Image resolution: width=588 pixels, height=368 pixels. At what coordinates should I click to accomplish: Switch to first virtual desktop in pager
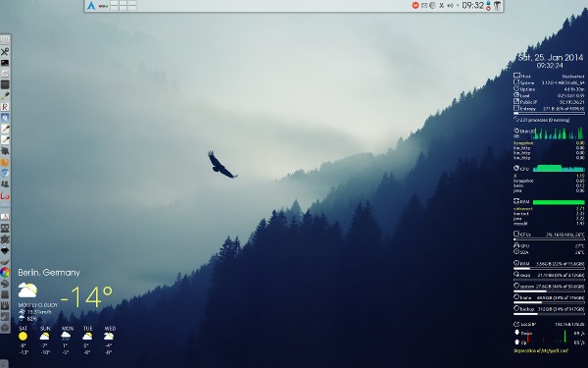(x=115, y=3)
